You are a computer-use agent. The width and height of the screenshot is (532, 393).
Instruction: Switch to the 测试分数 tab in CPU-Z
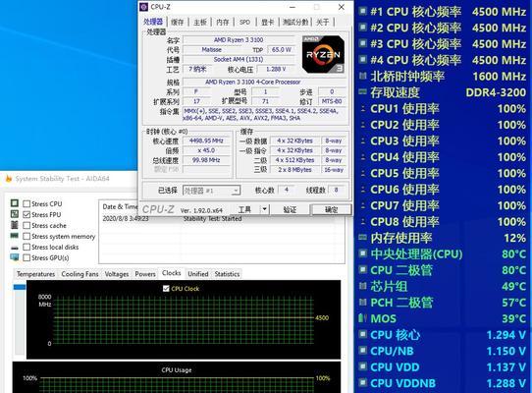pyautogui.click(x=295, y=22)
